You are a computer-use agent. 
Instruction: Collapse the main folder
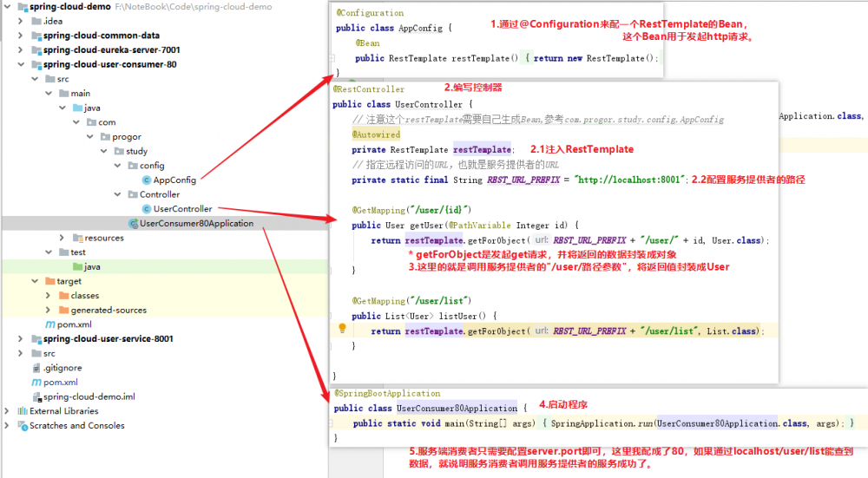pyautogui.click(x=49, y=93)
